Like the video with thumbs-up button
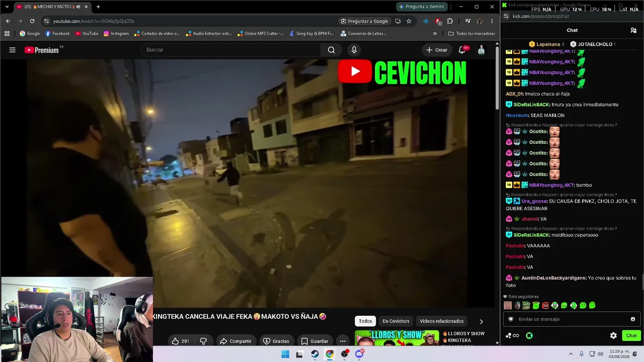Screen dimensions: 644x362 [x=181, y=341]
